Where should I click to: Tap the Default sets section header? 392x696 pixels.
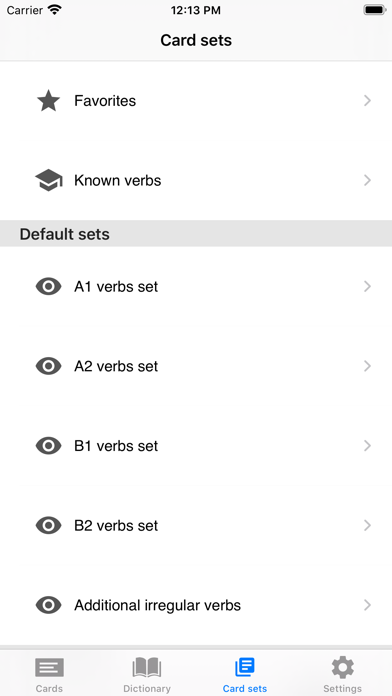(x=196, y=233)
